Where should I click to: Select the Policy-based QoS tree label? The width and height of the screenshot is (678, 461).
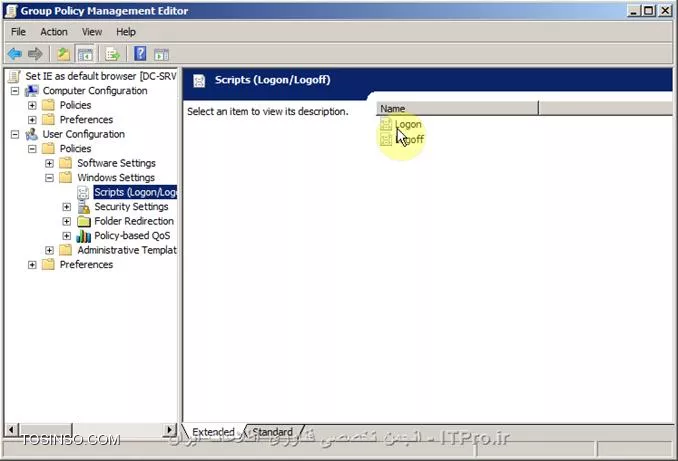coord(132,236)
